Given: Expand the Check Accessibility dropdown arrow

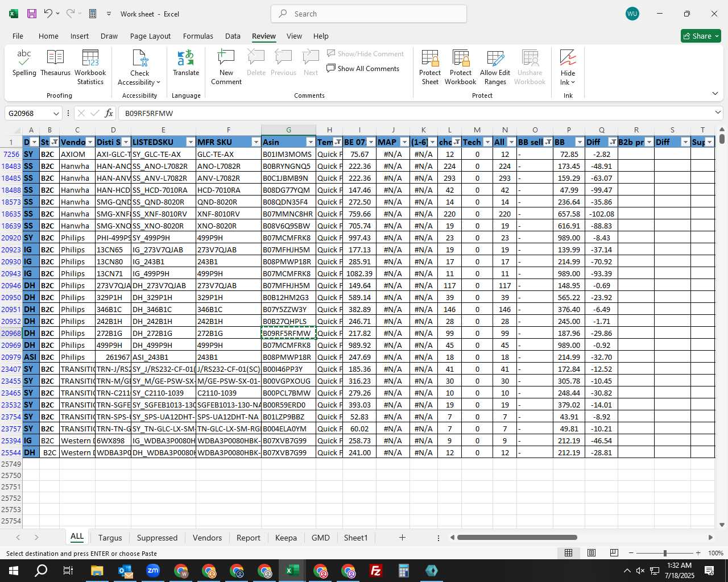Looking at the screenshot, I should (158, 82).
